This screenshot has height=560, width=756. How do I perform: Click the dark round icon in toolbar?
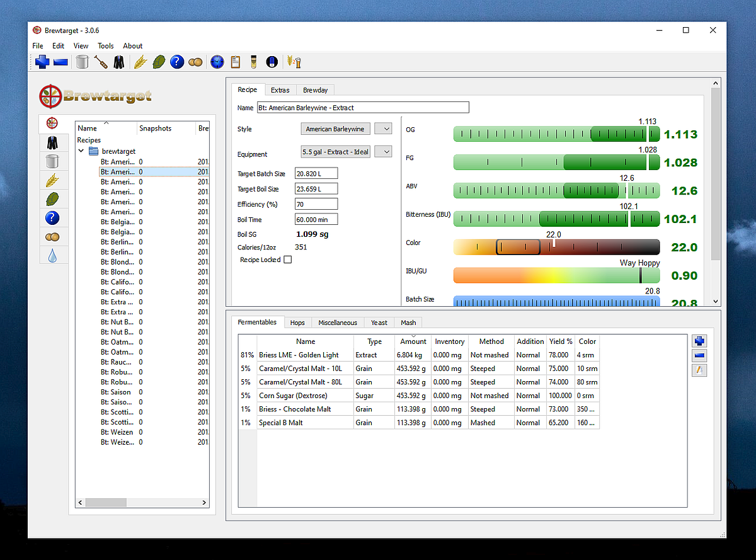(272, 62)
